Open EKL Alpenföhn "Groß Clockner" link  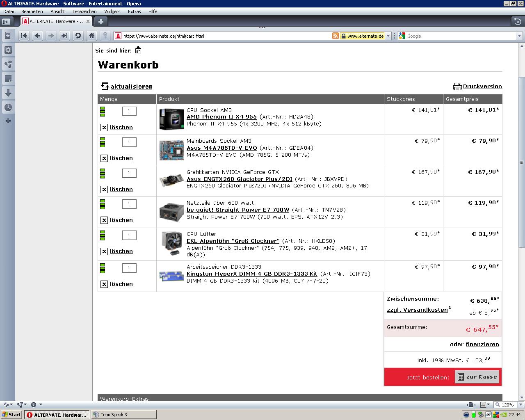coord(233,241)
